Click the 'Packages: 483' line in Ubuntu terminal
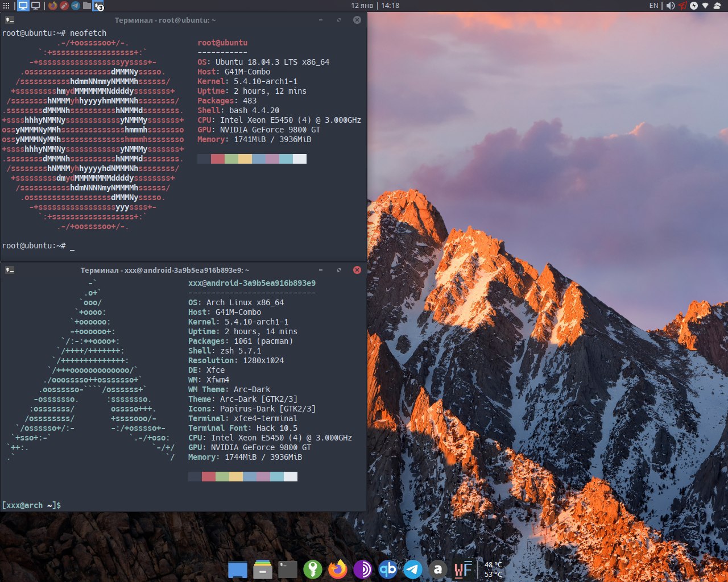 (227, 101)
